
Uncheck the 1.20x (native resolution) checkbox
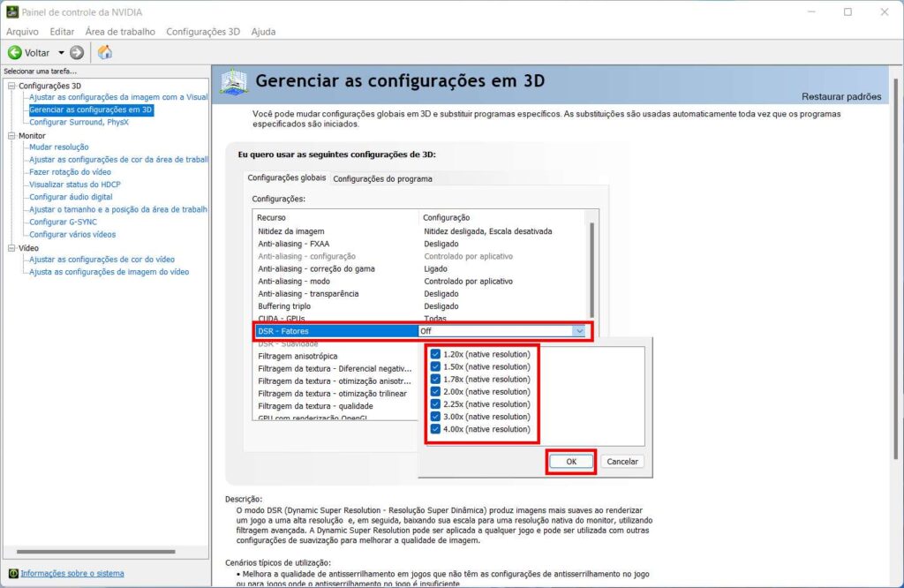click(x=435, y=354)
